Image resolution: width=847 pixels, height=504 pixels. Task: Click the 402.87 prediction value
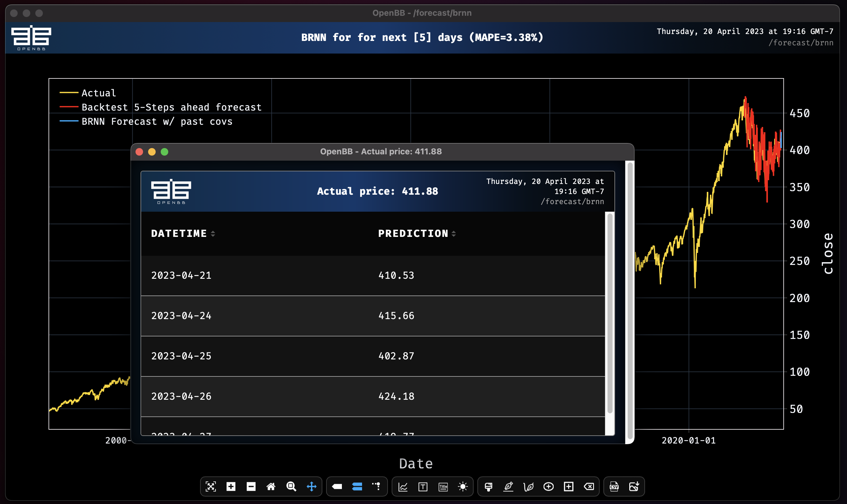(396, 356)
